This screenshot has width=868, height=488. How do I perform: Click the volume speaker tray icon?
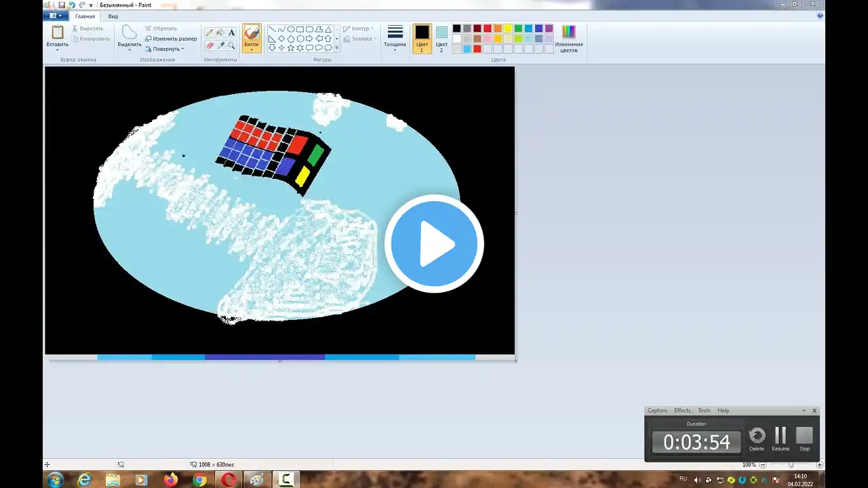coord(698,480)
